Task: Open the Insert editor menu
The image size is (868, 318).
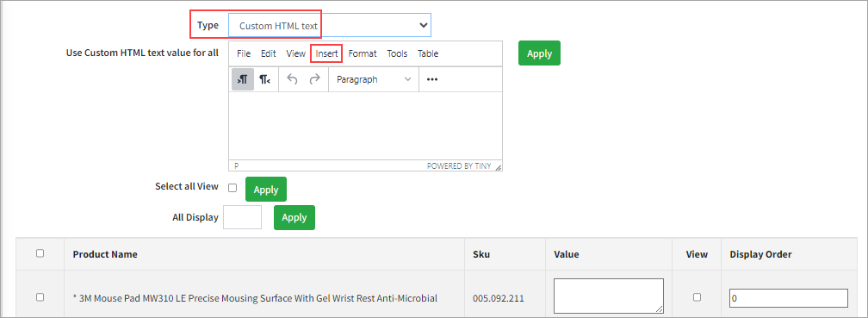Action: [326, 53]
